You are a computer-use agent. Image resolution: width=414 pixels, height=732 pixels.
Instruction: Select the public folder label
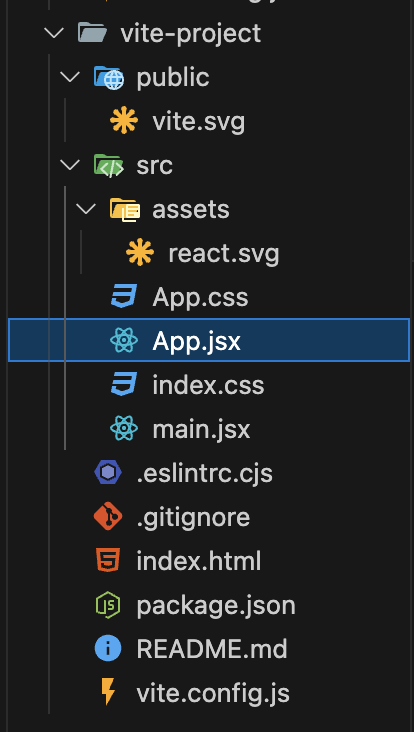tap(173, 78)
